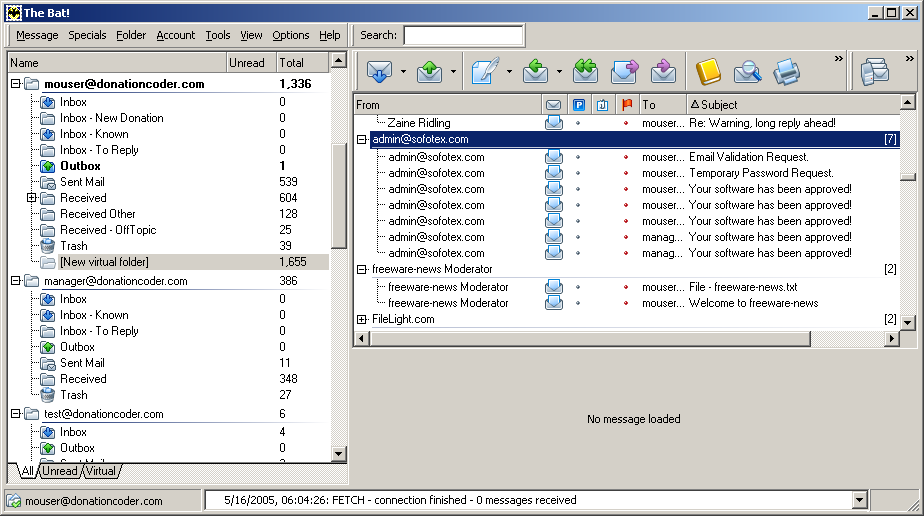Open dropdown arrow next to Get new mail
The width and height of the screenshot is (924, 516).
coord(404,72)
